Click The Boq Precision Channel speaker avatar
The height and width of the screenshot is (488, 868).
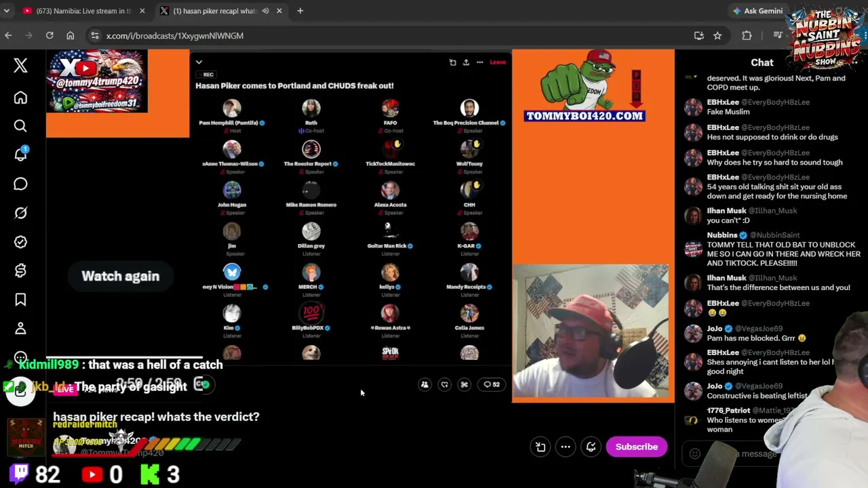tap(469, 108)
